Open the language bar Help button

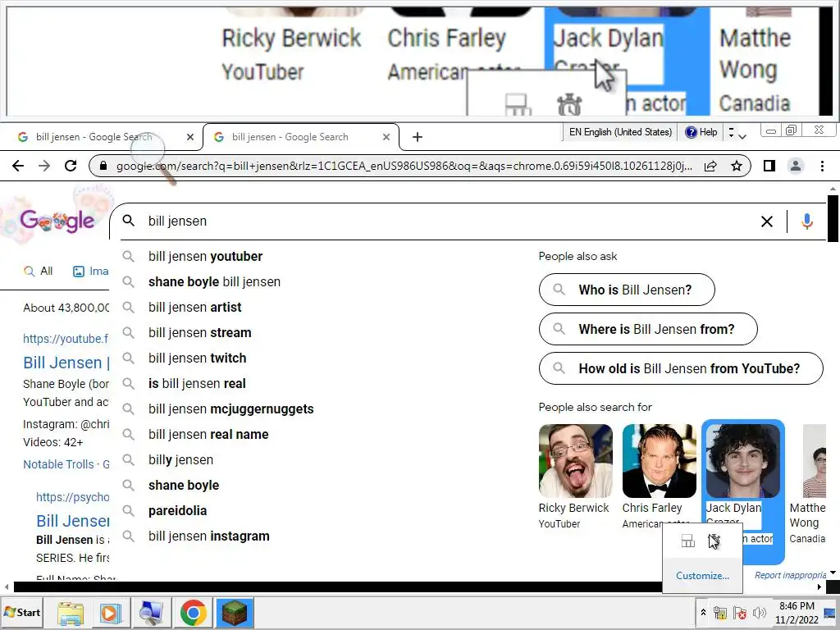pyautogui.click(x=701, y=132)
